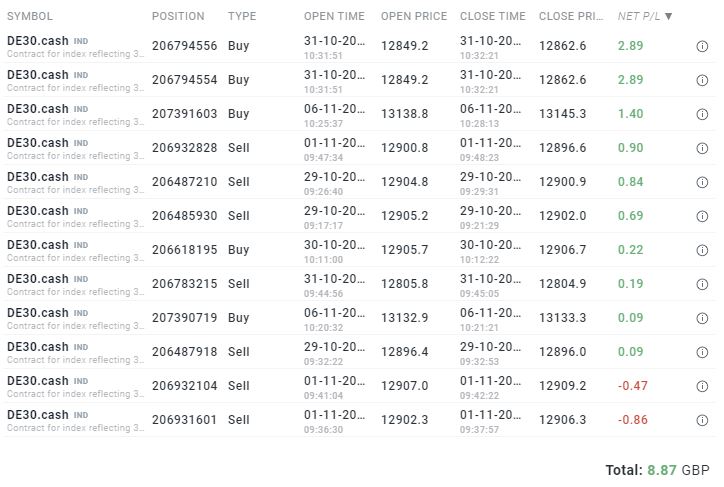View info icon for position 206487210
This screenshot has height=487, width=724.
(x=702, y=182)
